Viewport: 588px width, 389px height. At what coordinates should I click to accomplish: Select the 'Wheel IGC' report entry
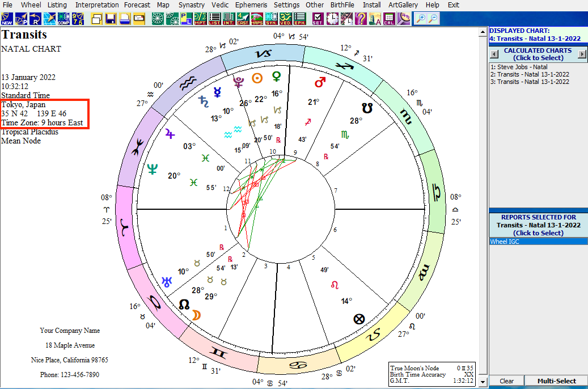[x=539, y=242]
